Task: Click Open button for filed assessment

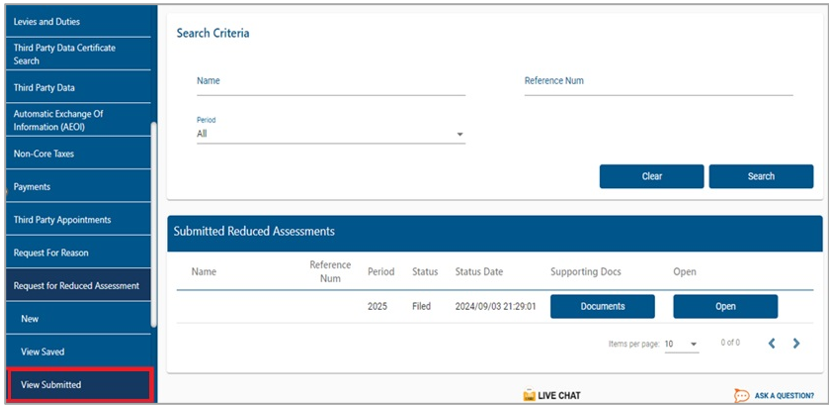Action: pos(725,306)
